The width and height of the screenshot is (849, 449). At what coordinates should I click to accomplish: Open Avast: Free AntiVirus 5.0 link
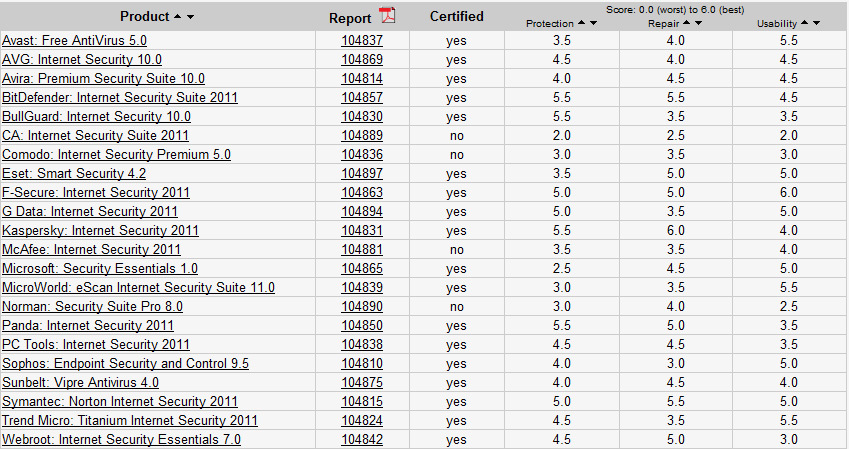(x=74, y=41)
